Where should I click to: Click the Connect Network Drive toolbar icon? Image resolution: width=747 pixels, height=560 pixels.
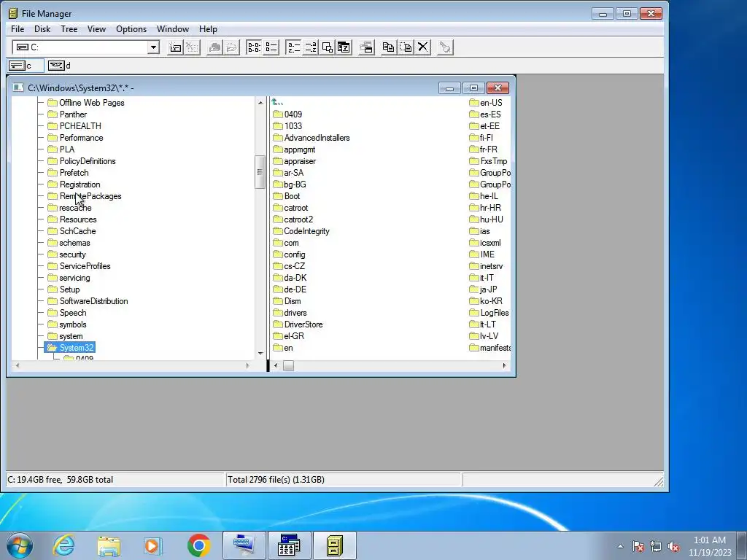click(175, 47)
